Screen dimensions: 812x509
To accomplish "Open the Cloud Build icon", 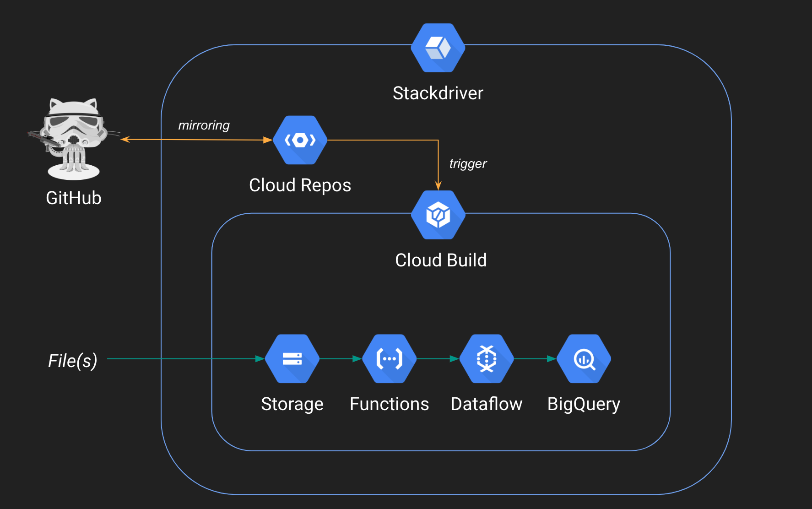I will coord(438,214).
